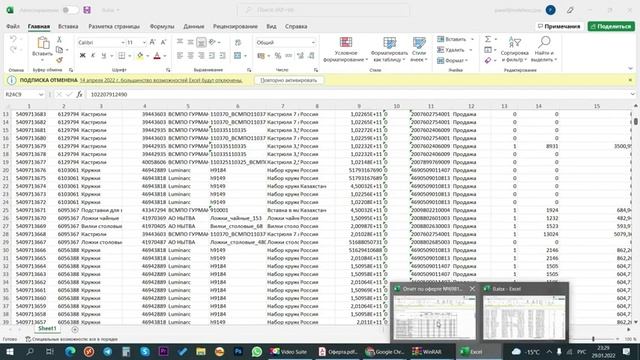Viewport: 640px width, 360px height.
Task: Click the green Поделиться button
Action: [x=611, y=27]
